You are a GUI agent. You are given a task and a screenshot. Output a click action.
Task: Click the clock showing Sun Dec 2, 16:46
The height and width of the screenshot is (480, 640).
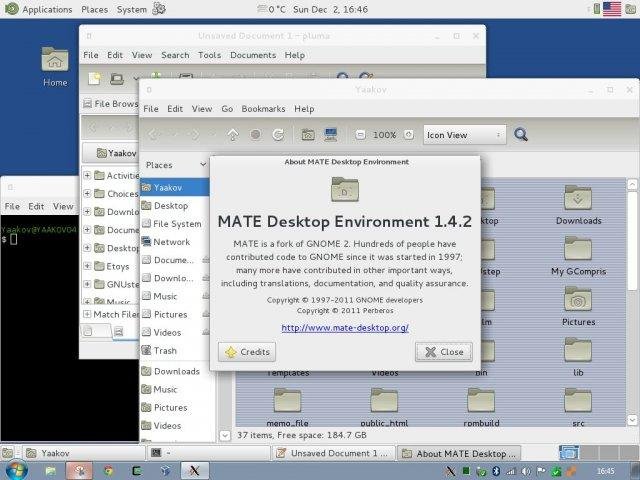coord(330,9)
